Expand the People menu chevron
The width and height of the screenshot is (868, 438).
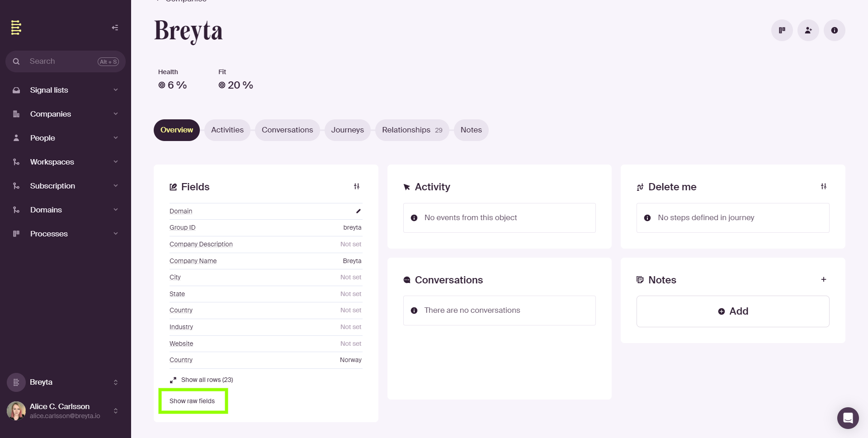coord(116,138)
